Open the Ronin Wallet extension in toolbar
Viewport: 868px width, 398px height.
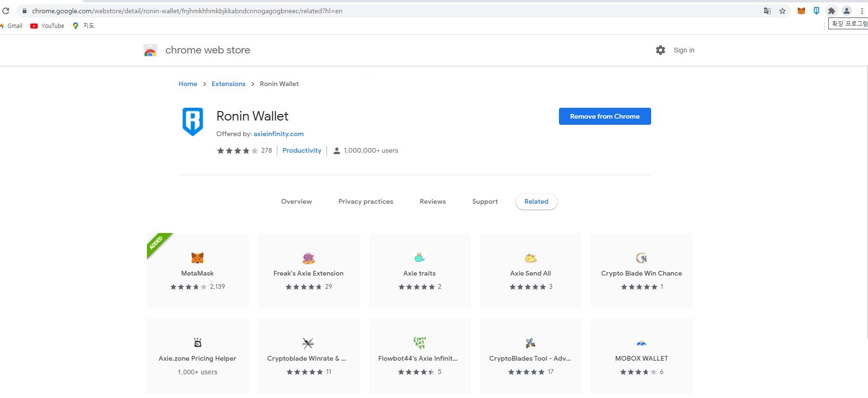(816, 11)
